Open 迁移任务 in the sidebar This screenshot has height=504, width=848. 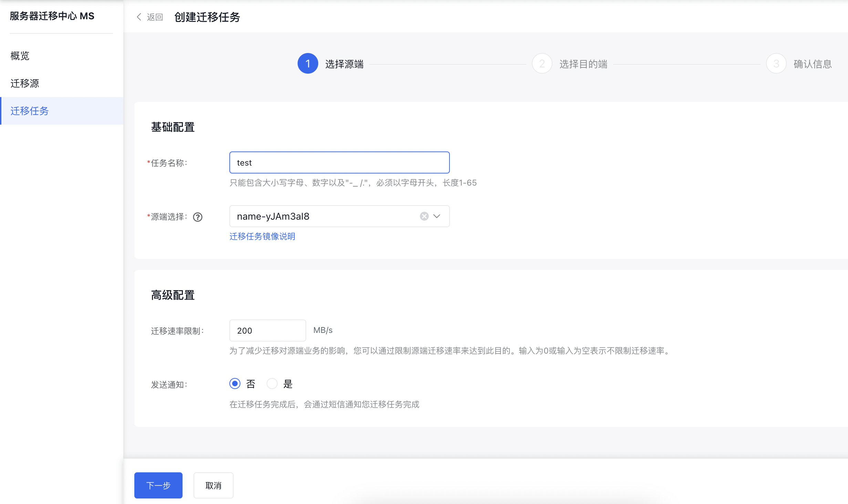pos(62,111)
